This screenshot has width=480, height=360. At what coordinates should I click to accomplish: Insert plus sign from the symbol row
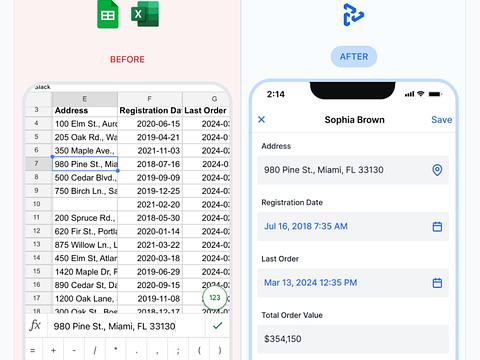tap(53, 350)
